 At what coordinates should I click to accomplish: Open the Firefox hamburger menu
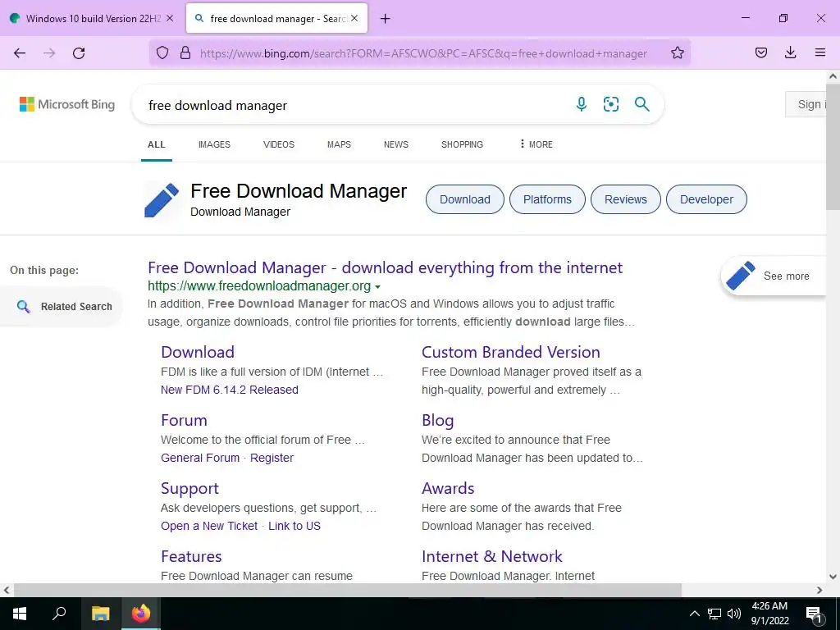pyautogui.click(x=819, y=52)
